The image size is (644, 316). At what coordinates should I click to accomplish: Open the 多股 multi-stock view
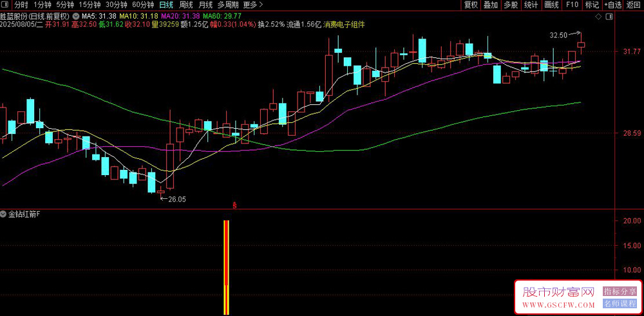pyautogui.click(x=511, y=5)
